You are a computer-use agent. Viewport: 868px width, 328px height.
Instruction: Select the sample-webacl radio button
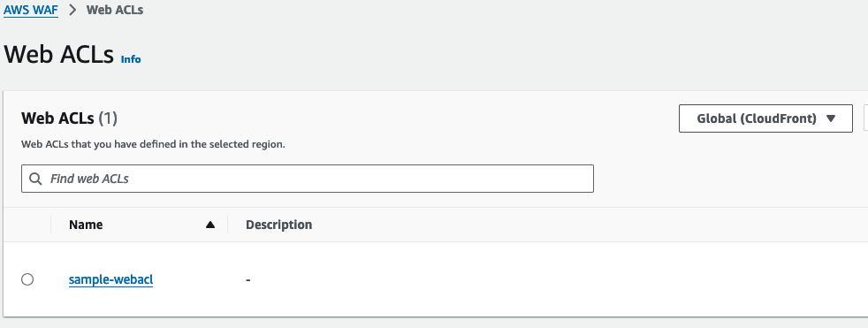click(x=27, y=279)
